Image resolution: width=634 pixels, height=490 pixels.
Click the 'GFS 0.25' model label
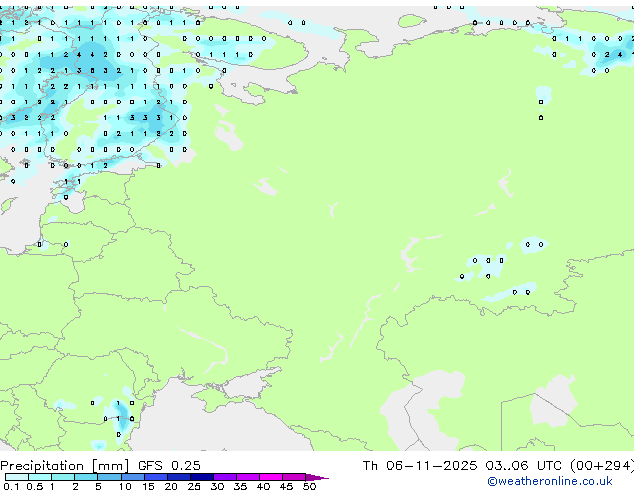point(169,466)
